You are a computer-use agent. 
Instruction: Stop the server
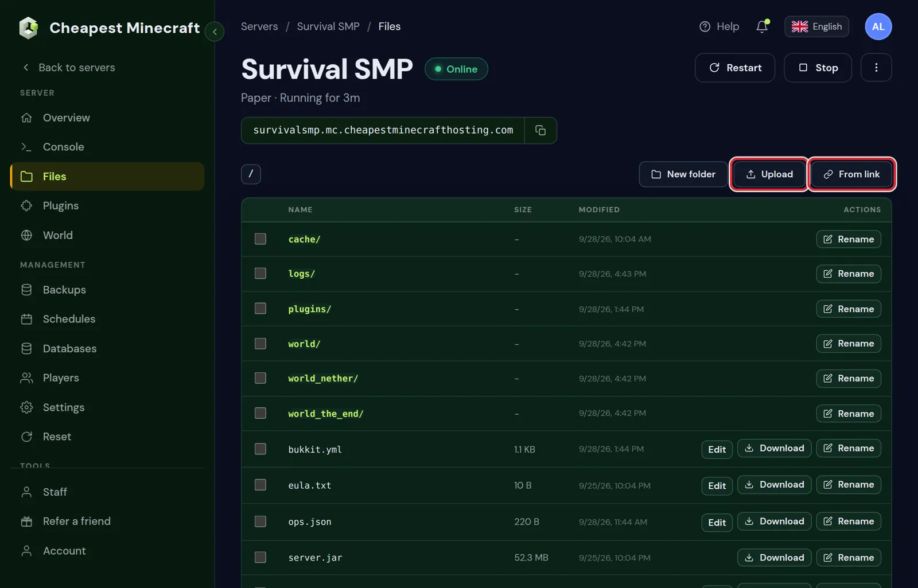click(818, 68)
